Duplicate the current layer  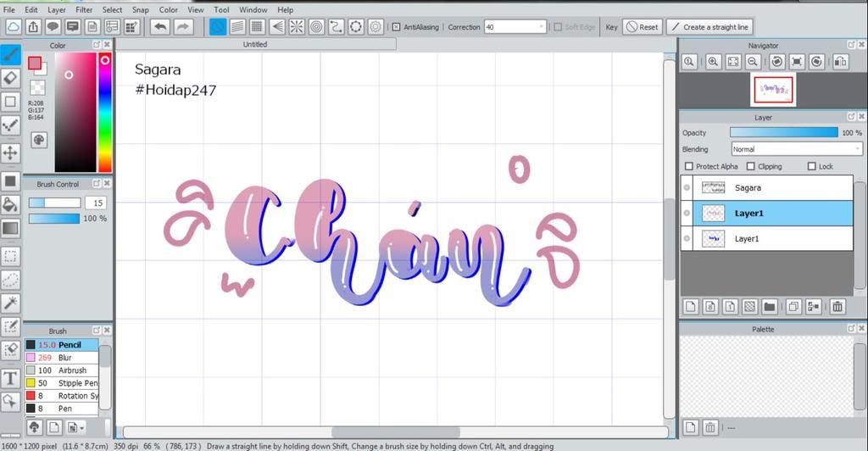[x=793, y=307]
